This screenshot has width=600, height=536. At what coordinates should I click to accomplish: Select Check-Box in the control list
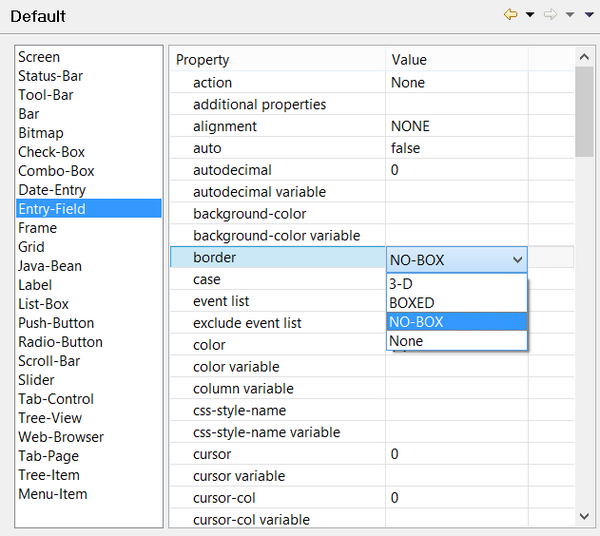[x=51, y=152]
